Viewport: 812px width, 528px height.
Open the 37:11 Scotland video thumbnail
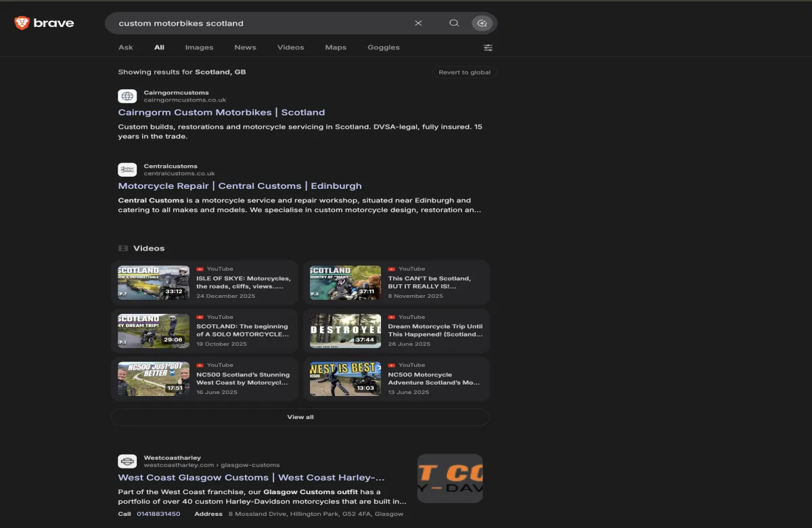click(x=345, y=283)
